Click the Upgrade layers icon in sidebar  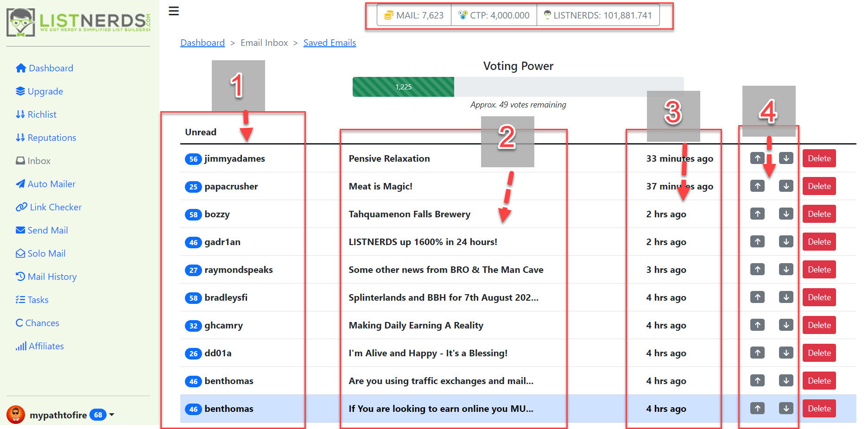point(20,91)
